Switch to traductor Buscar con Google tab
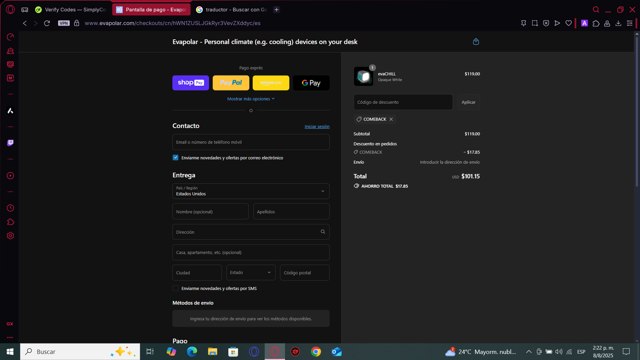 click(x=231, y=9)
